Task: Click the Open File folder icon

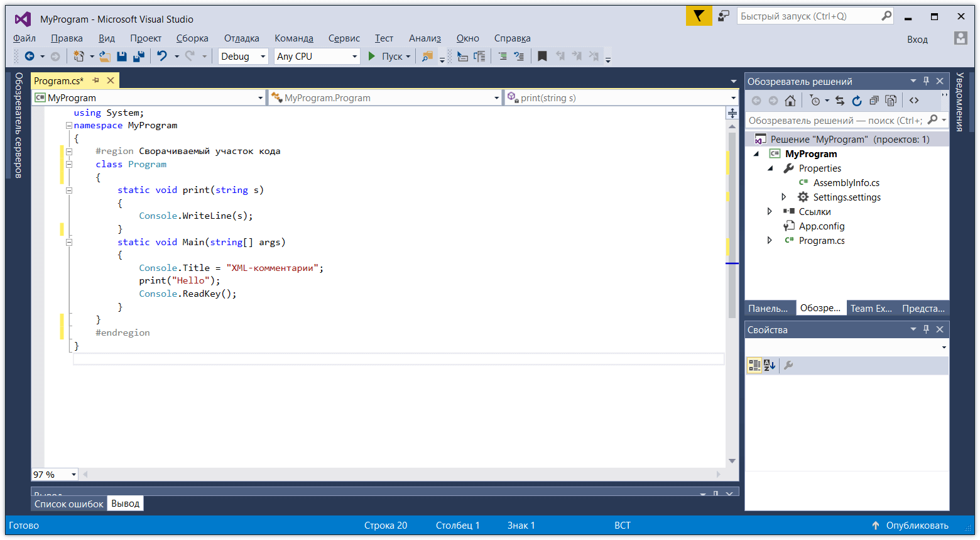Action: (105, 57)
